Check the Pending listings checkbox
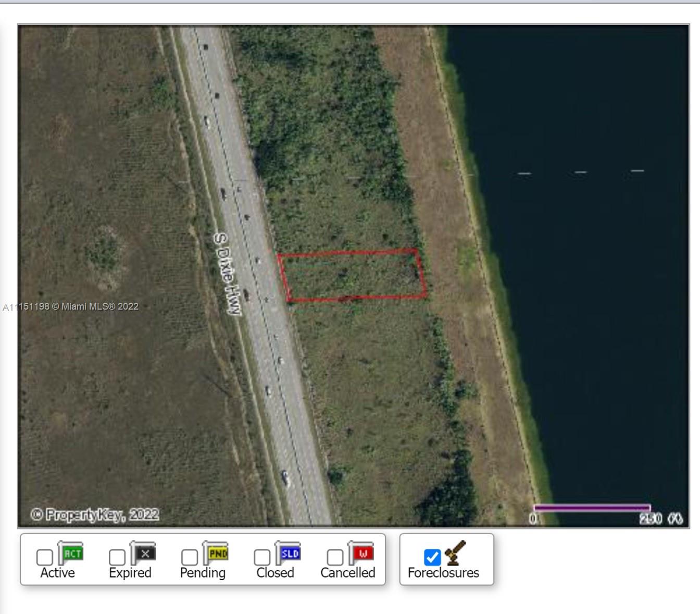 pos(190,557)
